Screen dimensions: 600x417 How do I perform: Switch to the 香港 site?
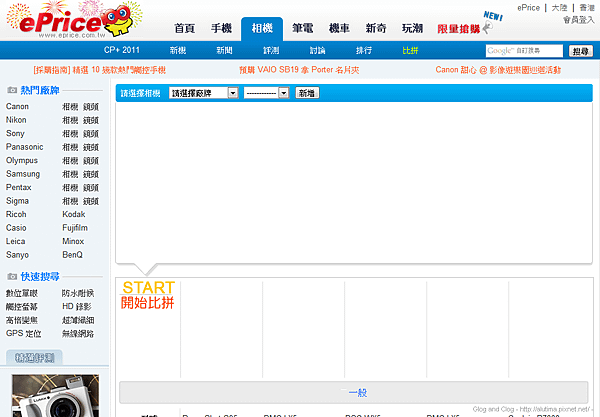click(x=587, y=8)
